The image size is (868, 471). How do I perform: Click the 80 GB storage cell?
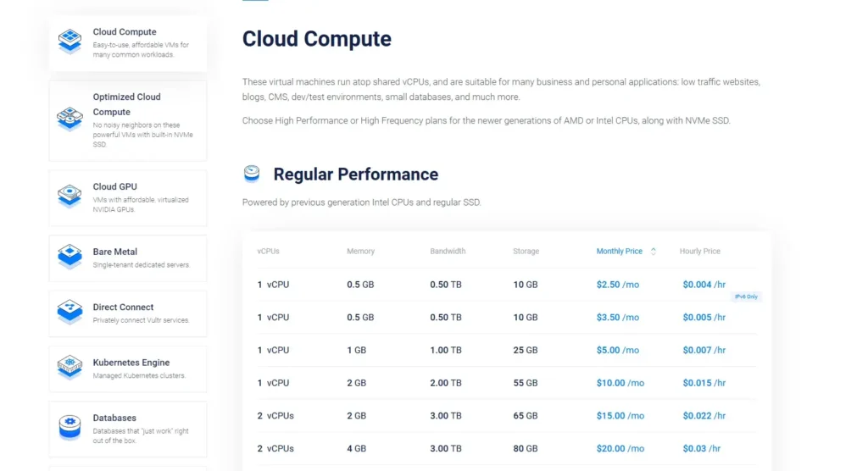(x=525, y=448)
